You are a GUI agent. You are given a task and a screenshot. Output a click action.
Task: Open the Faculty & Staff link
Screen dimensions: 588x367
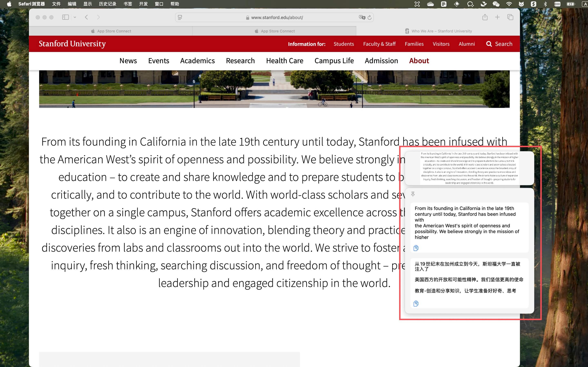click(379, 44)
